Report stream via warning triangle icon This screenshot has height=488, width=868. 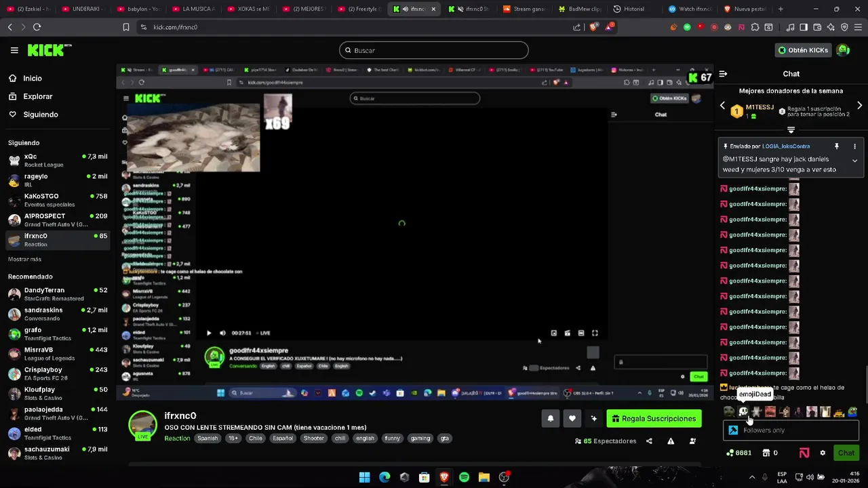click(x=671, y=441)
